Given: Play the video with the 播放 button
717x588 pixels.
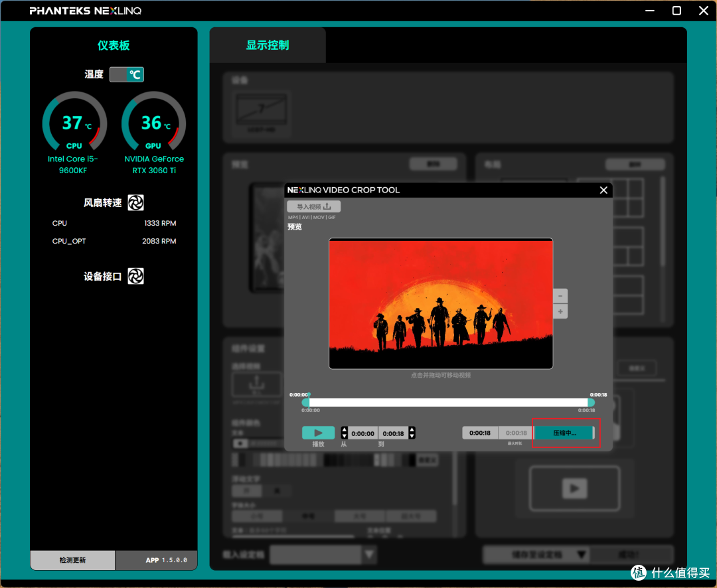Looking at the screenshot, I should pyautogui.click(x=318, y=433).
